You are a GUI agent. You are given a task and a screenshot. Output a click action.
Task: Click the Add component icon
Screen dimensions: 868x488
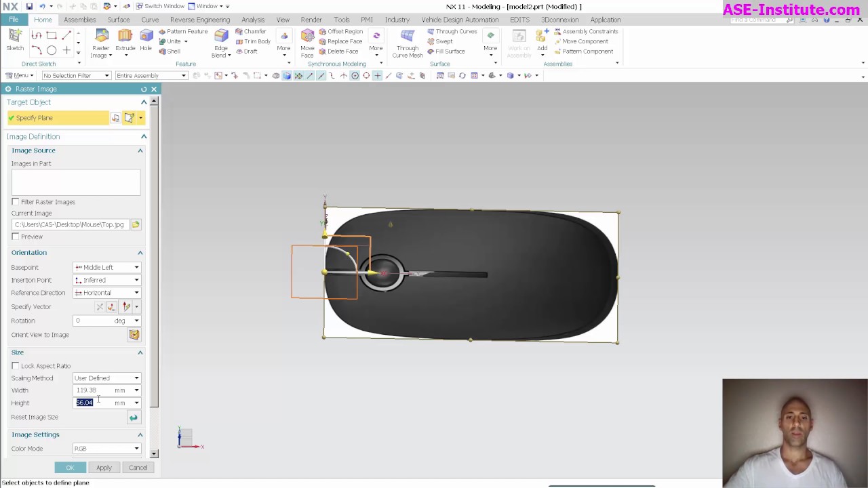tap(542, 41)
